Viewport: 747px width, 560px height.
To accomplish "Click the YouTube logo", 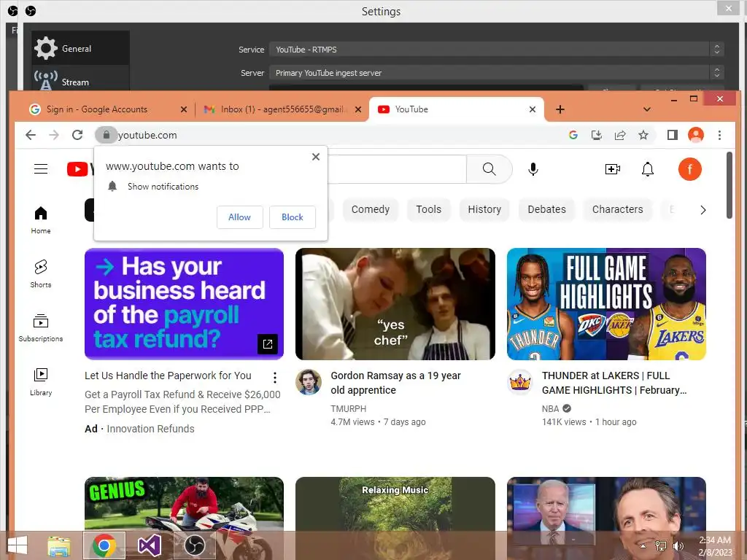I will click(80, 169).
